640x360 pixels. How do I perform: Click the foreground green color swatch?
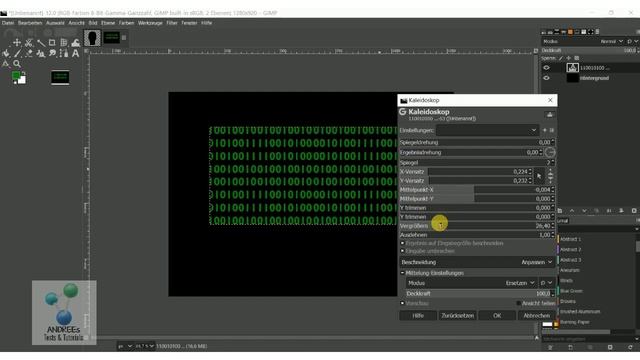(x=16, y=76)
